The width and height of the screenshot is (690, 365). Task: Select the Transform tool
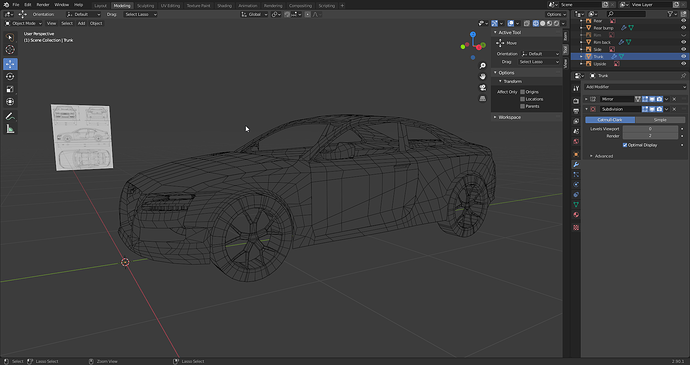(10, 102)
